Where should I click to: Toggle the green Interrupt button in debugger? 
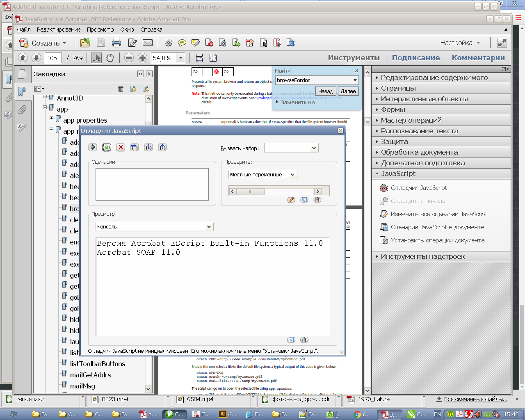pyautogui.click(x=107, y=147)
